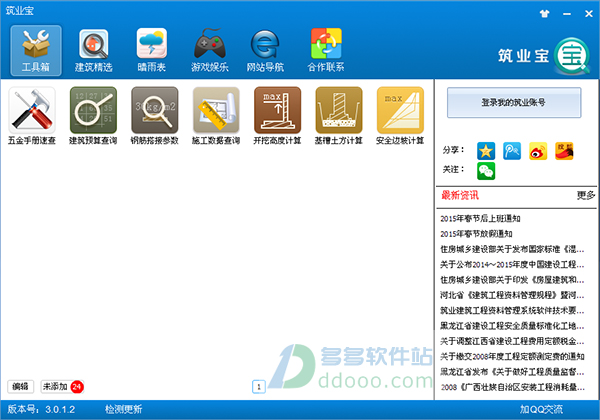Follow via the WeChat icon
Image resolution: width=600 pixels, height=420 pixels.
pos(486,171)
